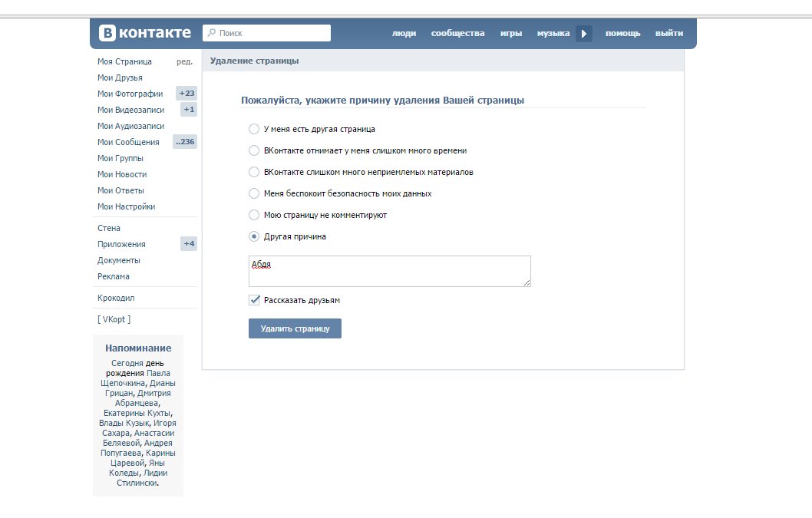This screenshot has height=518, width=812.
Task: Click the search field in the header
Action: tap(266, 33)
